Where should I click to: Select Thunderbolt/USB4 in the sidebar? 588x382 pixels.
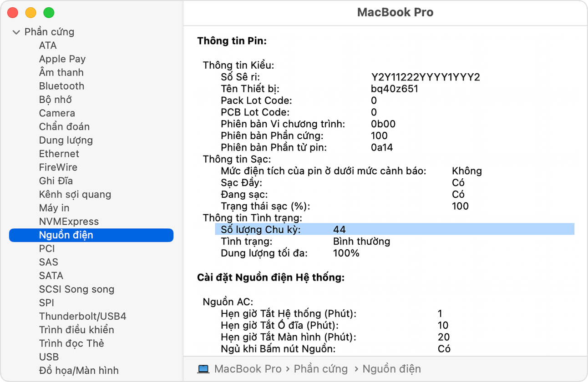[83, 316]
